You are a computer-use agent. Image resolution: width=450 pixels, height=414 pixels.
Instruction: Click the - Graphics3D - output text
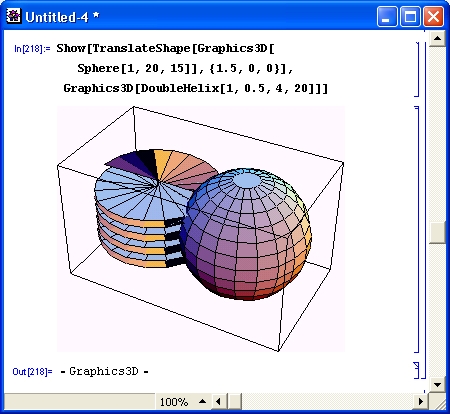(x=104, y=371)
